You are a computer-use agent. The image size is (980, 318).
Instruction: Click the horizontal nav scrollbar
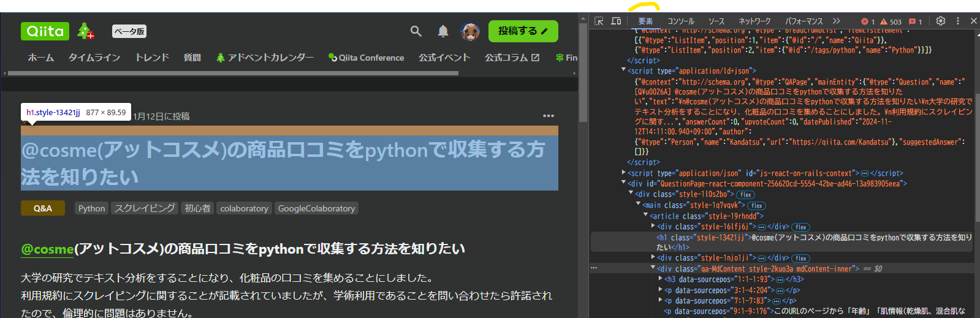click(232, 73)
